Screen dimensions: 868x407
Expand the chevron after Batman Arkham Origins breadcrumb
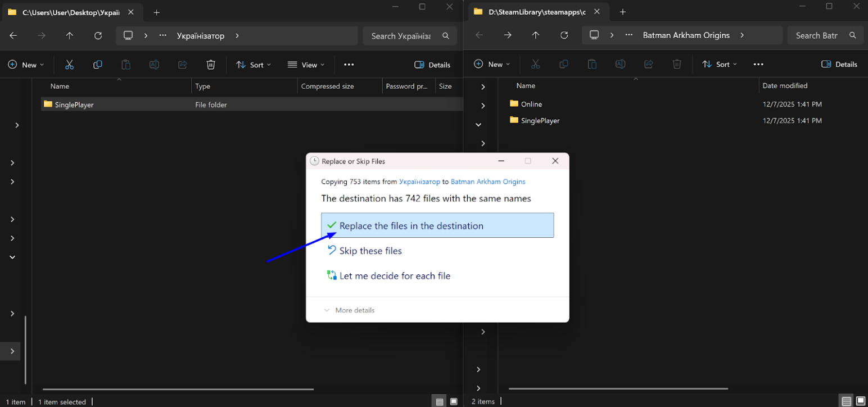742,35
